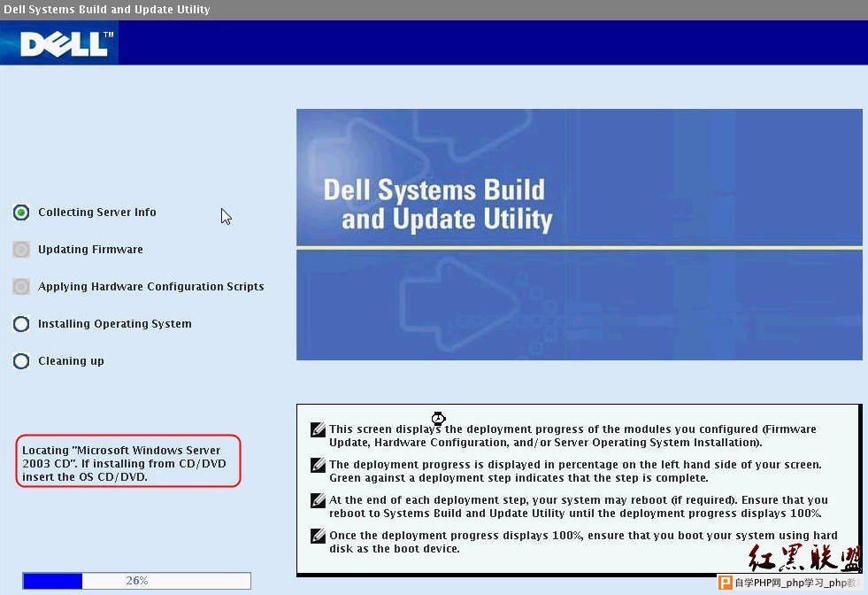868x595 pixels.
Task: Click the note icon beside 'Once the deployment'
Action: click(x=318, y=536)
